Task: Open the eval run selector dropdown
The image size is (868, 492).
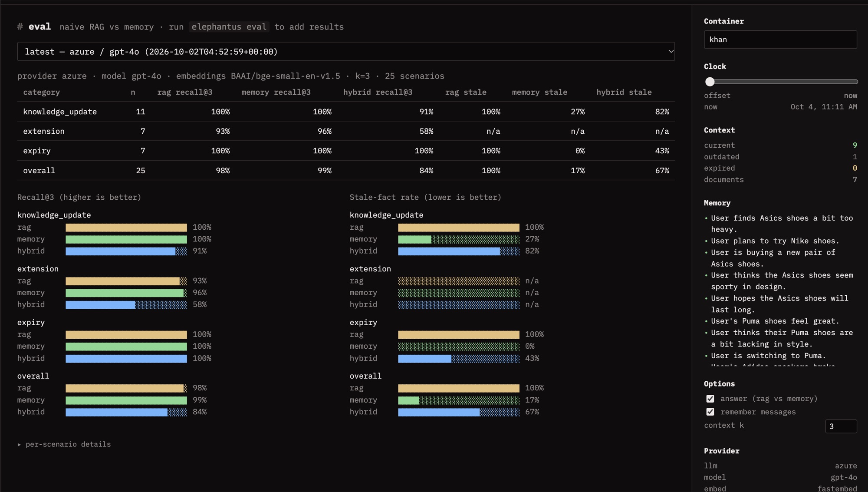Action: tap(346, 52)
